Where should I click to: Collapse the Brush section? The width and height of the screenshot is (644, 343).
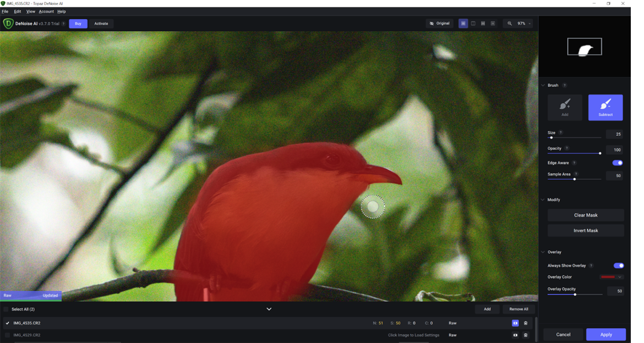(545, 85)
